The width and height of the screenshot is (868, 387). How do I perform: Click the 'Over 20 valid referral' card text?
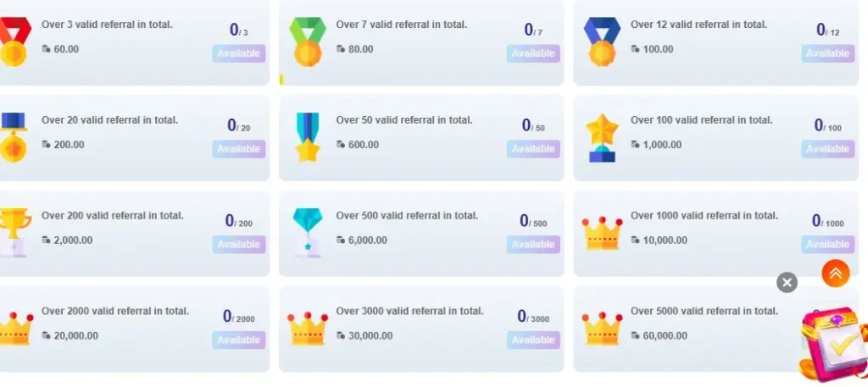click(109, 120)
